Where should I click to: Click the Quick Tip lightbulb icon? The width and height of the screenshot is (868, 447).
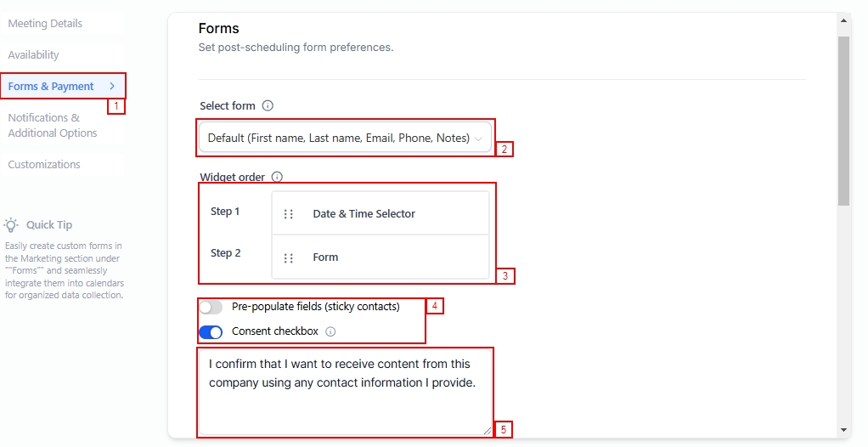11,225
